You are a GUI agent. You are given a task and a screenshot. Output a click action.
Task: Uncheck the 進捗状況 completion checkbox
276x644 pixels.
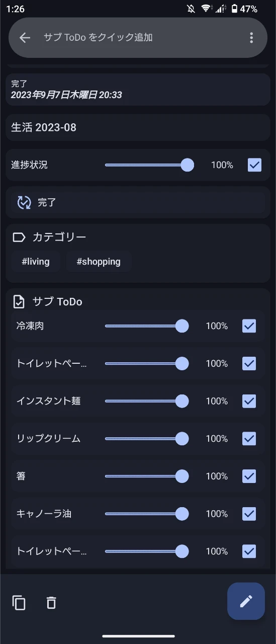click(255, 165)
